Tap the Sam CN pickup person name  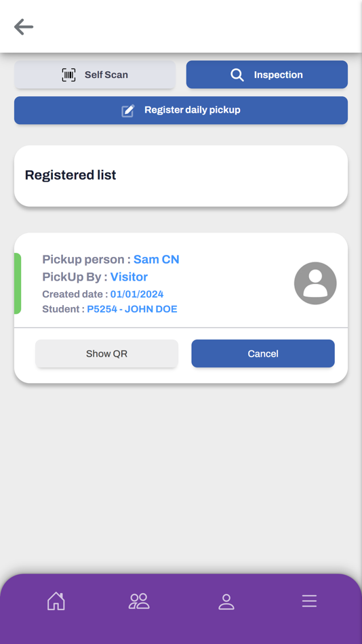point(157,260)
